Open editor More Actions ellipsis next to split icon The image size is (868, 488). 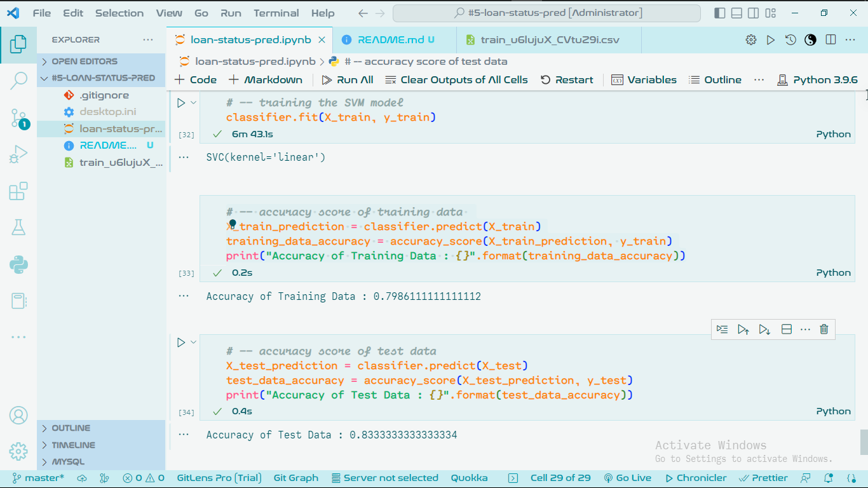tap(850, 39)
